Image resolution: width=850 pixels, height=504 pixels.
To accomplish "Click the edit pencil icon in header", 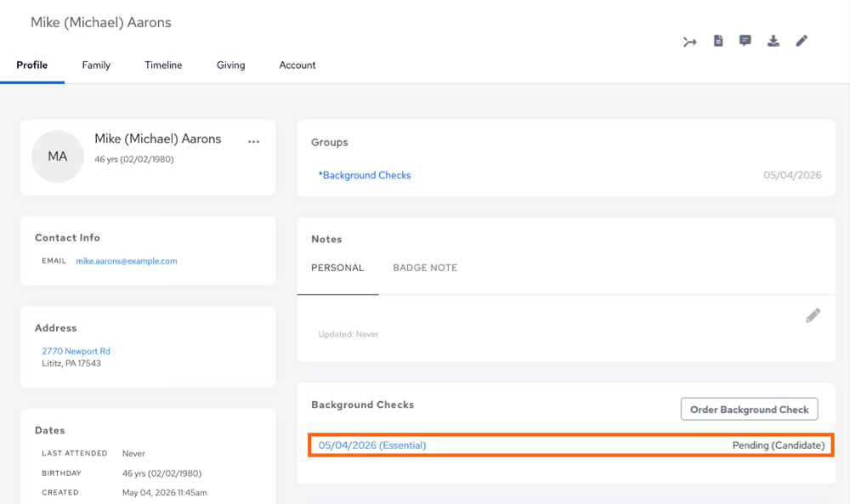I will [802, 41].
